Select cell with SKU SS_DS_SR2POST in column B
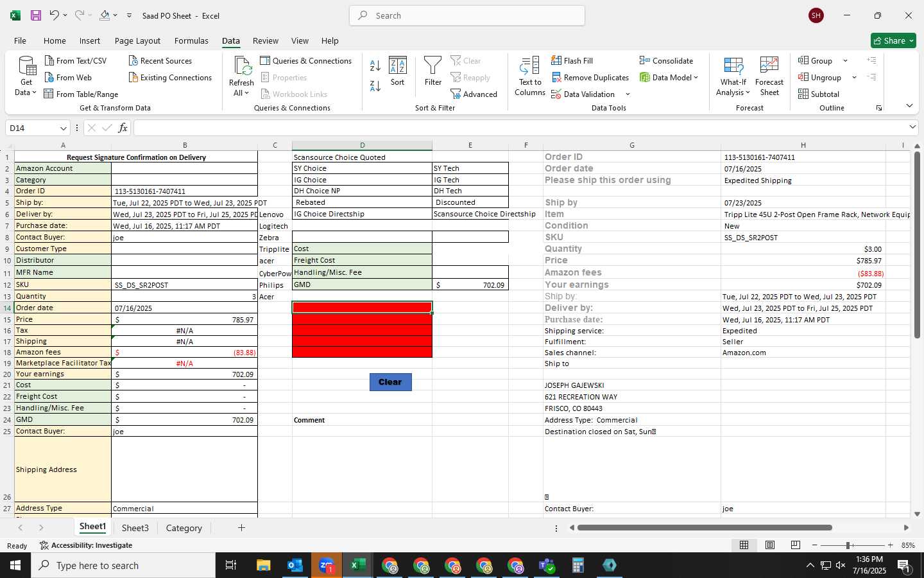The image size is (924, 578). (184, 285)
